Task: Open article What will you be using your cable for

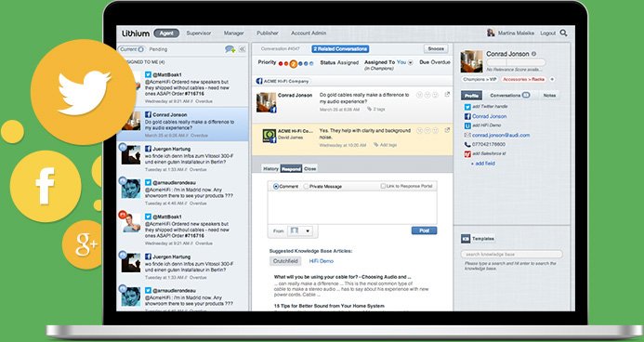Action: tap(343, 277)
